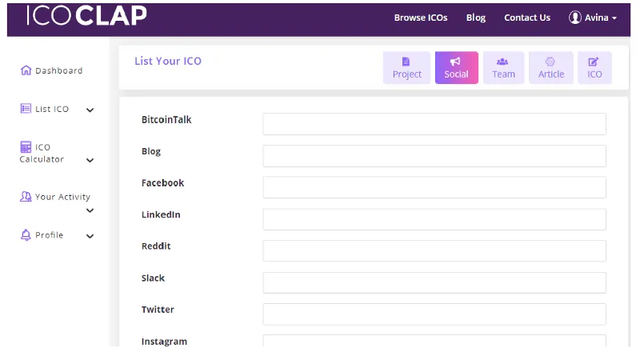
Task: Open the ICO edit tab
Action: 594,68
